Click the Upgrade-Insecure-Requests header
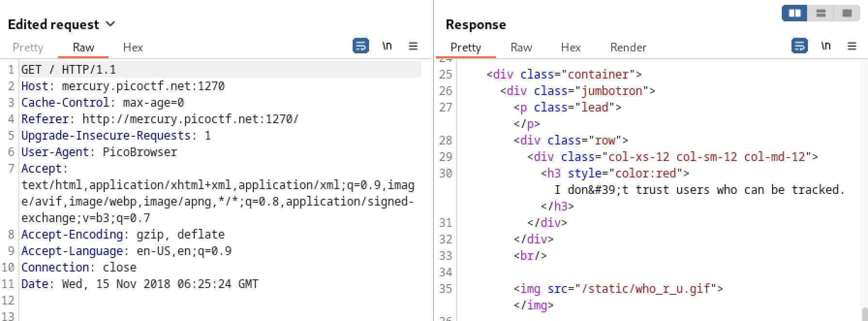The height and width of the screenshot is (321, 868). coord(116,136)
